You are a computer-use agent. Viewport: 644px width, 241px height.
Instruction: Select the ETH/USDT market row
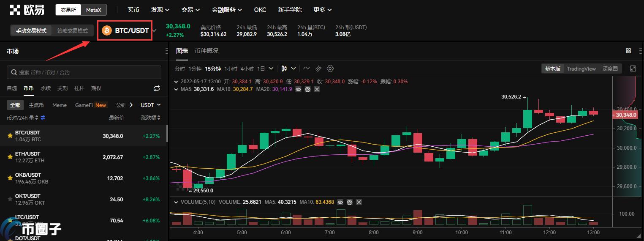(84, 157)
